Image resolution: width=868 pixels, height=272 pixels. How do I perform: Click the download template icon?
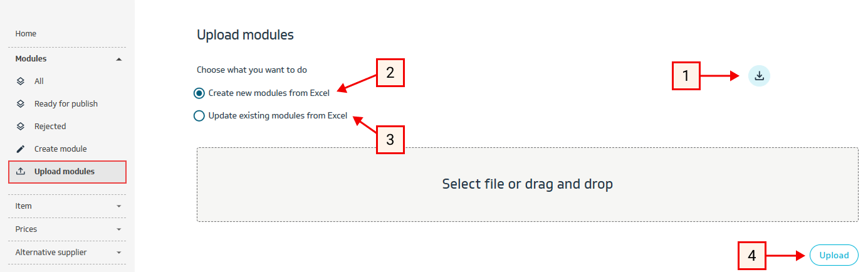click(759, 76)
